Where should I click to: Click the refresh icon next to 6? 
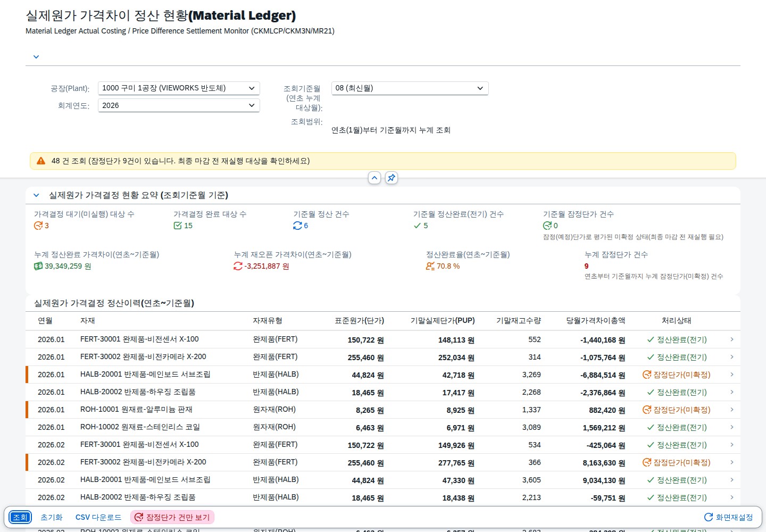point(297,226)
